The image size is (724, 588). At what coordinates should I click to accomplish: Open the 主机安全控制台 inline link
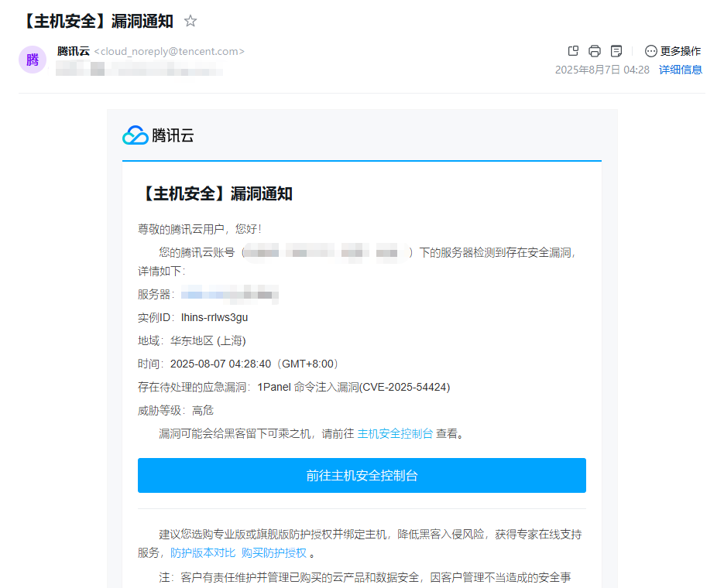point(395,433)
